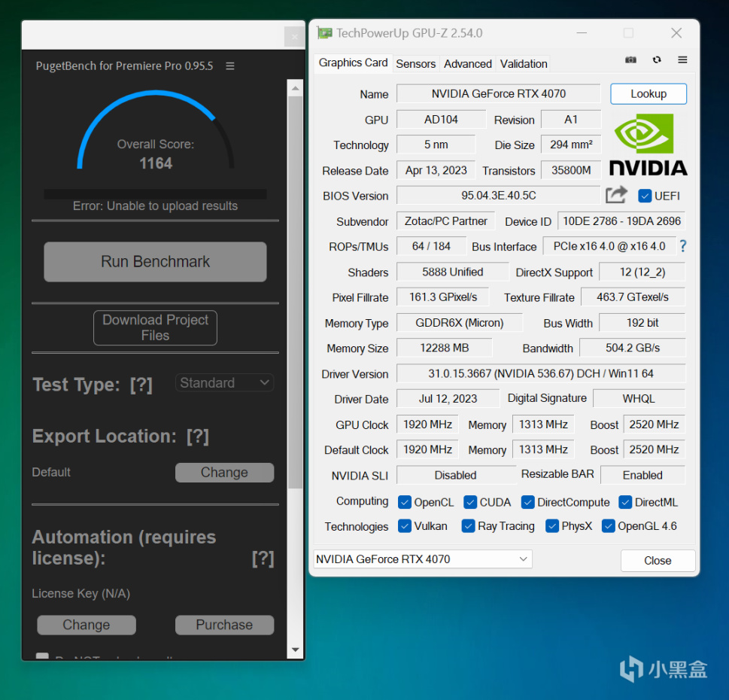This screenshot has height=700, width=729.
Task: Click the NVIDIA SLI value Disabled
Action: pos(456,475)
